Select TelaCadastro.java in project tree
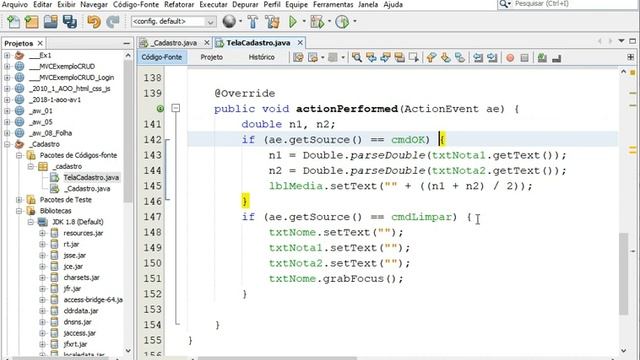Screen dimensions: 640x360 [x=91, y=178]
